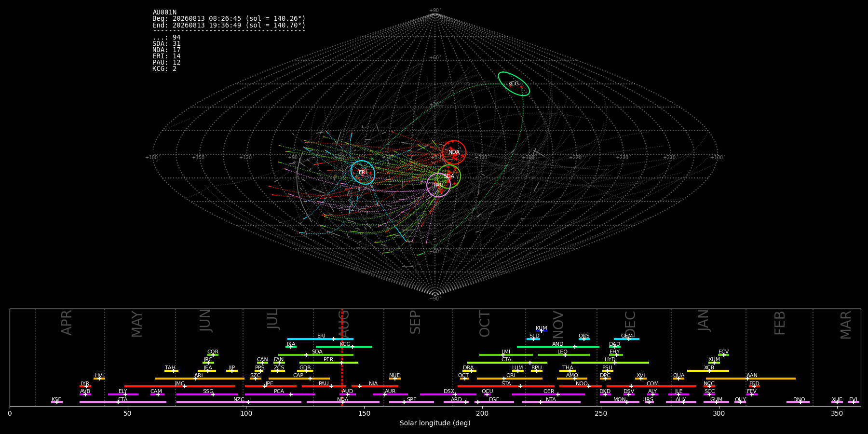Screen dimensions: 868x434
Task: Click the LYR shower bar
Action: pyautogui.click(x=85, y=386)
